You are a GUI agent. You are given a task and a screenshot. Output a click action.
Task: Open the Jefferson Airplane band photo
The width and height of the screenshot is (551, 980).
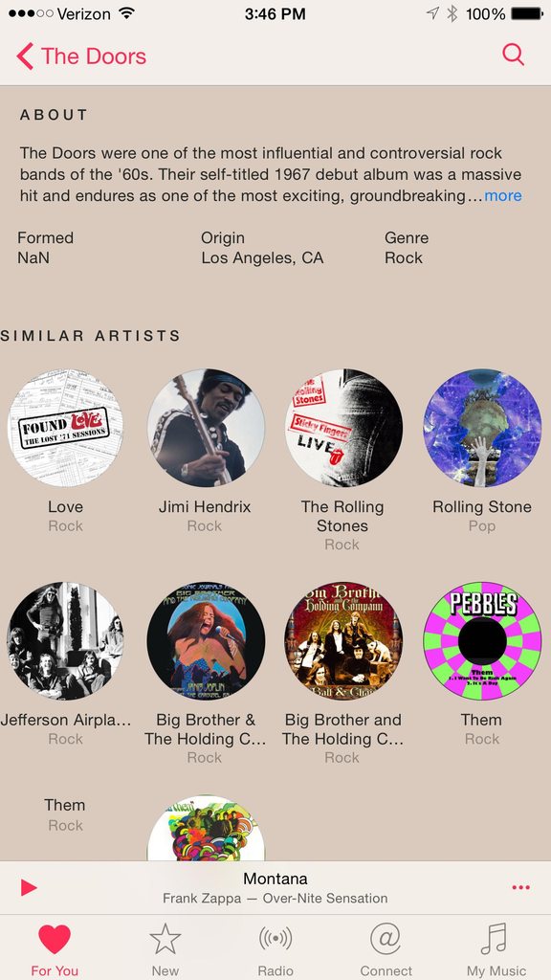point(65,640)
